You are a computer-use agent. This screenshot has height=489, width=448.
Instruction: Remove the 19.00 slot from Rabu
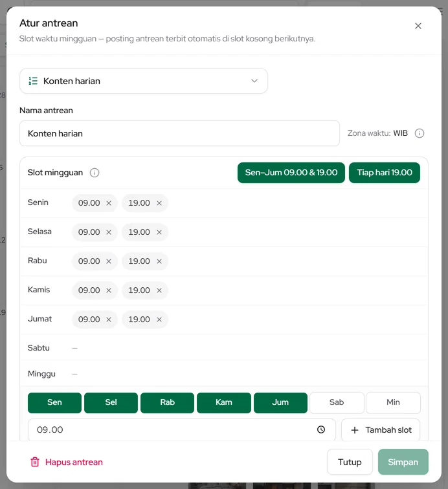click(x=159, y=261)
